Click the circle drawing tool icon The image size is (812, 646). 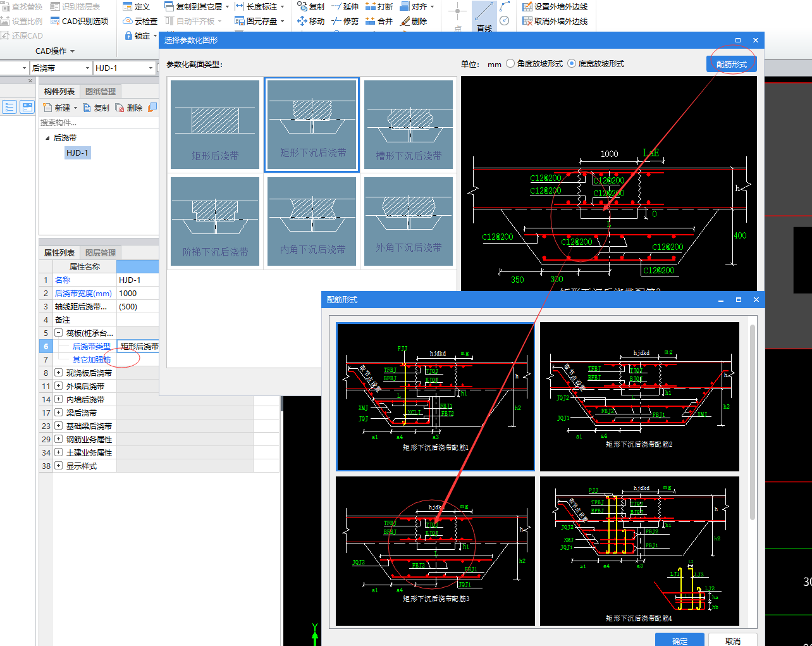(x=504, y=21)
